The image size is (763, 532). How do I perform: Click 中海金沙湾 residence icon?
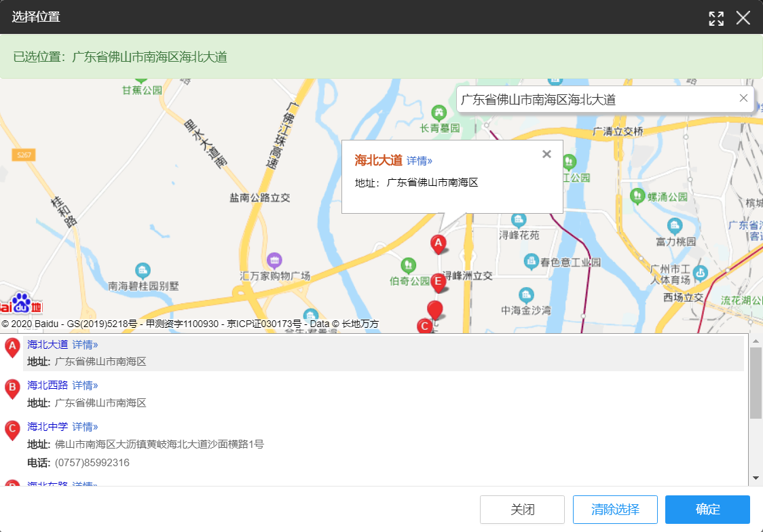[526, 294]
